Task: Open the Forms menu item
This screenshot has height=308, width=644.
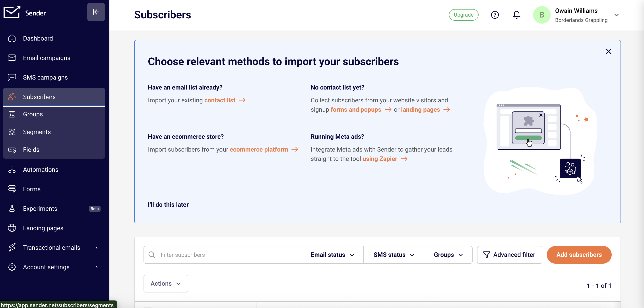Action: [x=54, y=189]
